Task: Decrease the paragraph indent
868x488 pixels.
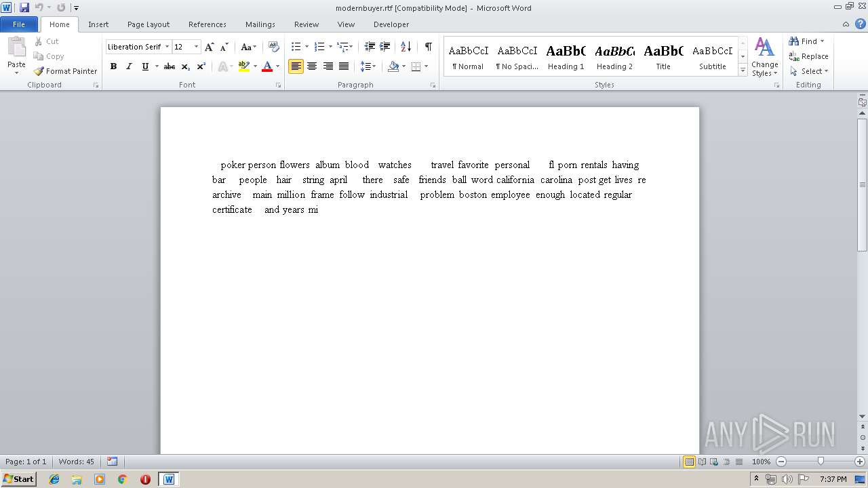Action: (370, 47)
